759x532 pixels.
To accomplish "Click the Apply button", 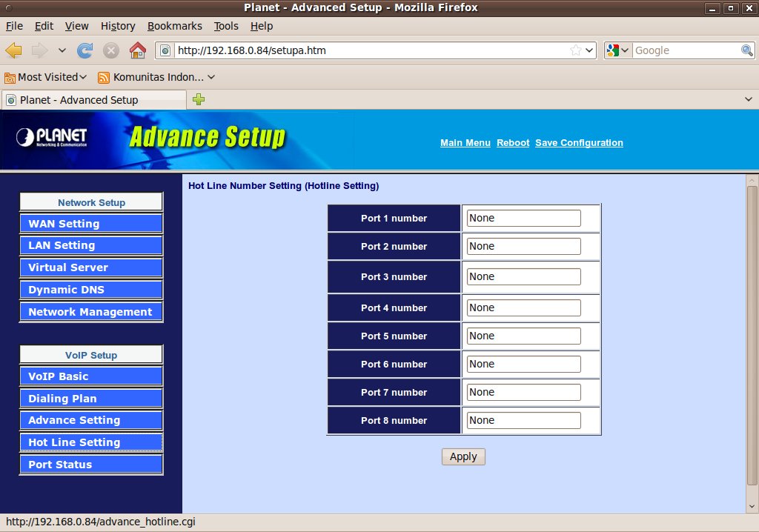I will 463,456.
